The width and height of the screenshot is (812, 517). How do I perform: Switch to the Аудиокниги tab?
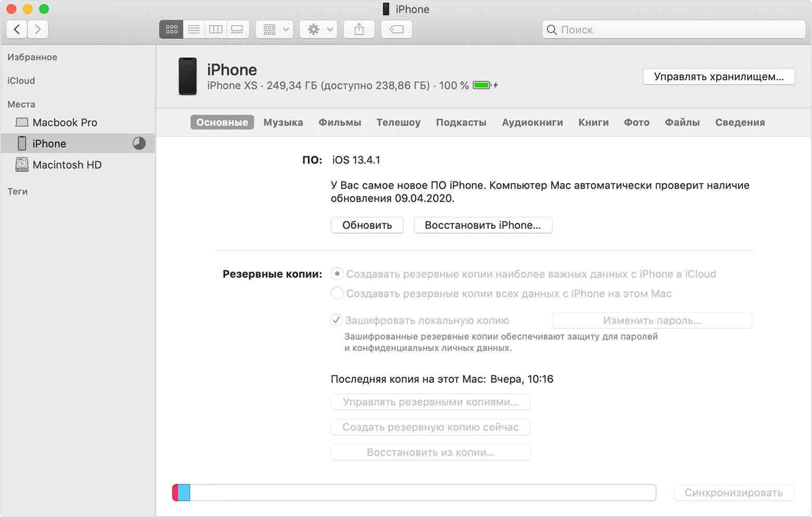(x=532, y=122)
